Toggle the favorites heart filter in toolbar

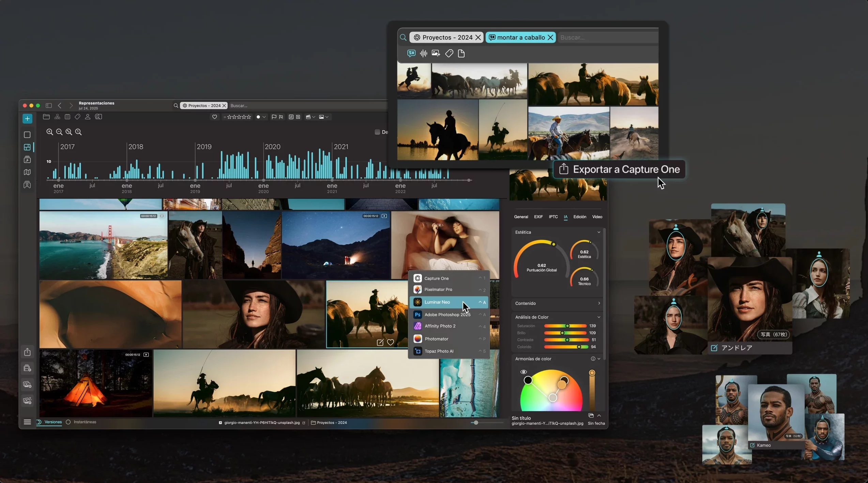point(214,117)
